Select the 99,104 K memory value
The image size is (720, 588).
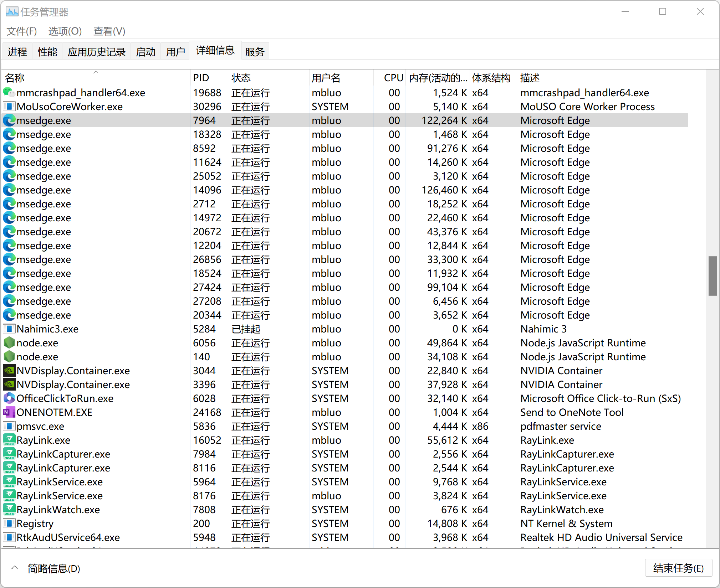click(447, 287)
